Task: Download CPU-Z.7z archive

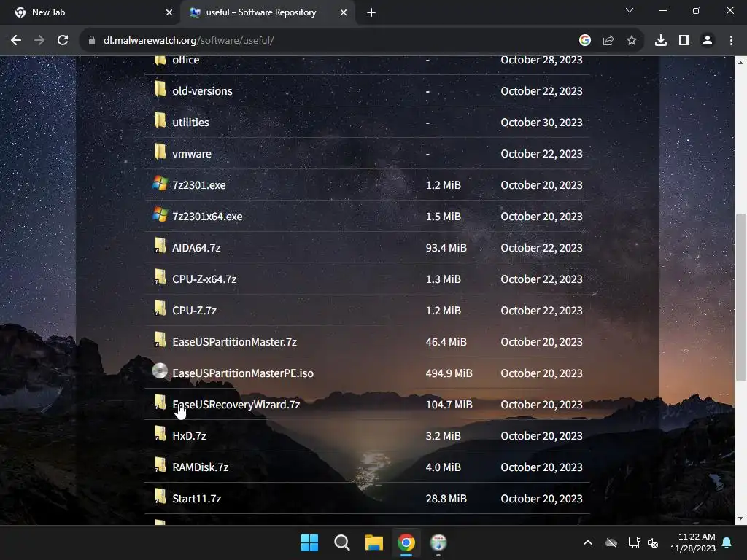Action: pyautogui.click(x=194, y=311)
